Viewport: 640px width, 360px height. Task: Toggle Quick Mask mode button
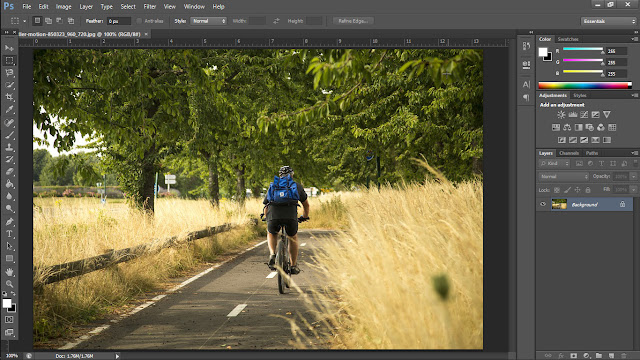9,320
